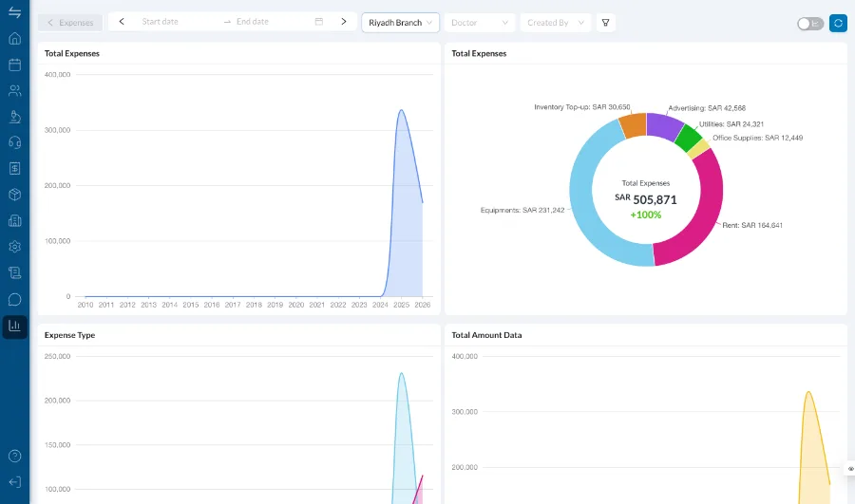
Task: Open the Riyadh Branch dropdown
Action: pyautogui.click(x=400, y=23)
